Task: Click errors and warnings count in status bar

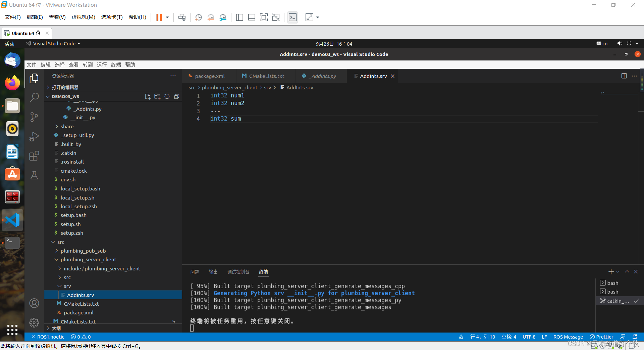Action: 81,337
